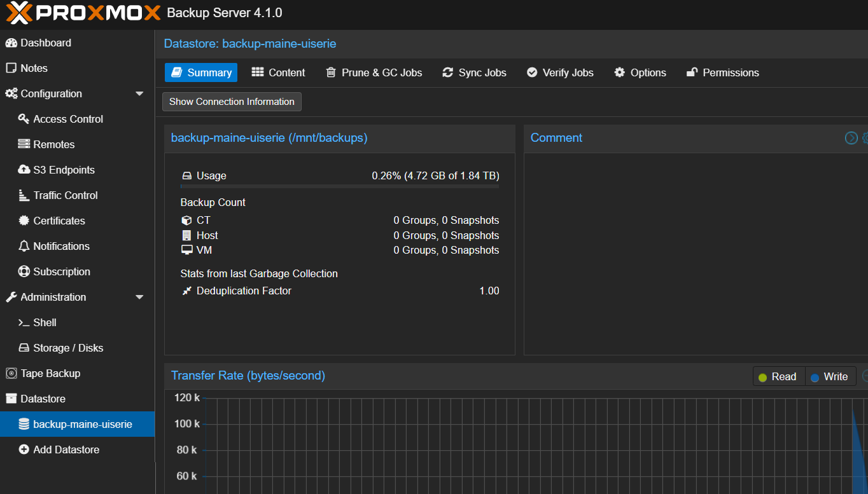
Task: Click the VM monitor icon
Action: point(186,250)
